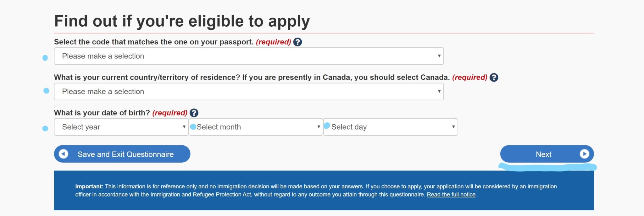
Task: Click the "Find out if you're eligible" heading
Action: coord(182,21)
